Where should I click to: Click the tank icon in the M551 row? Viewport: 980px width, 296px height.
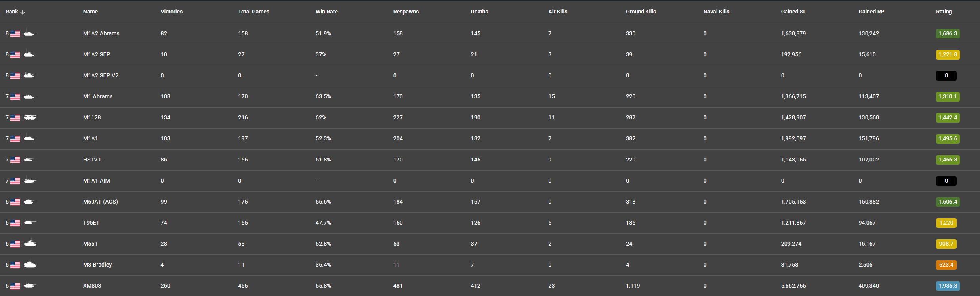[30, 244]
